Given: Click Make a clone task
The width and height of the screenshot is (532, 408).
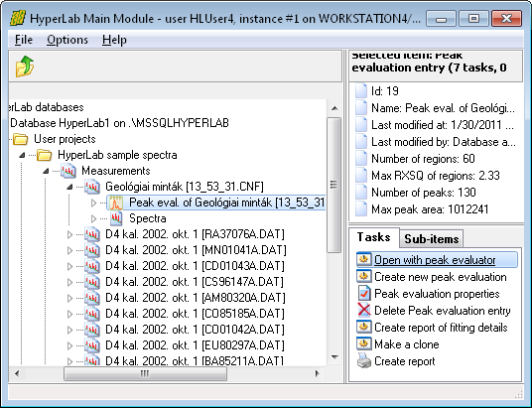Looking at the screenshot, I should (x=407, y=344).
